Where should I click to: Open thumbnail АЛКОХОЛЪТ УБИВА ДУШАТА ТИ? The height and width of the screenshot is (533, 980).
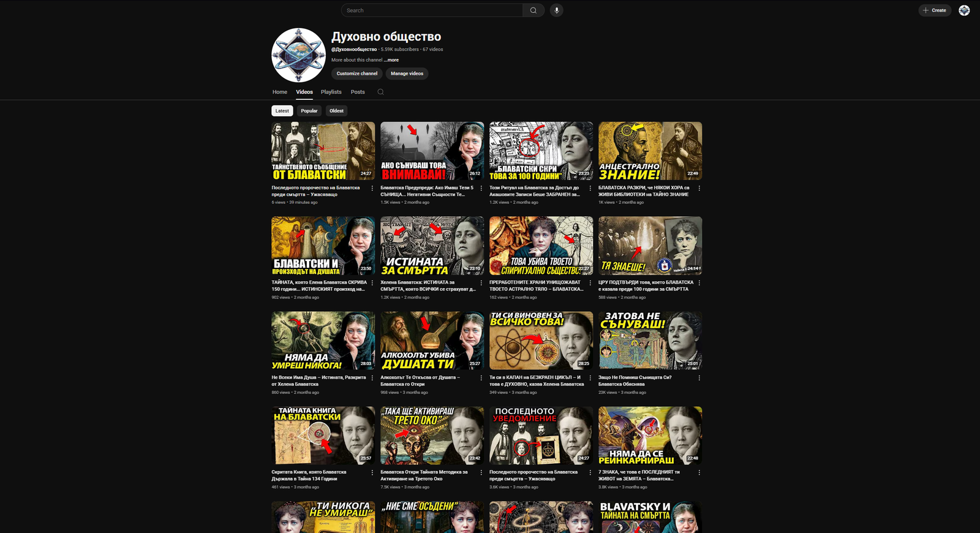(432, 341)
